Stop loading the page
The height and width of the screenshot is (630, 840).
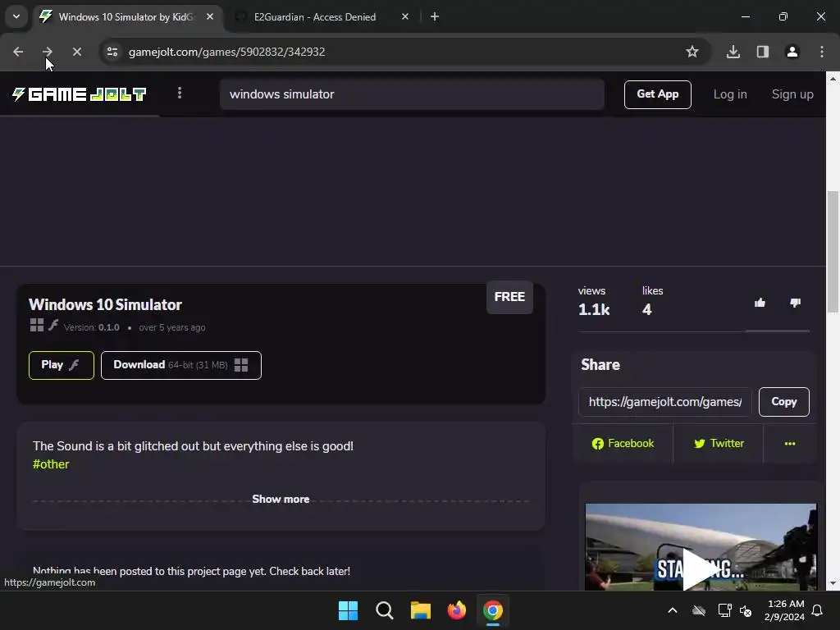[76, 52]
